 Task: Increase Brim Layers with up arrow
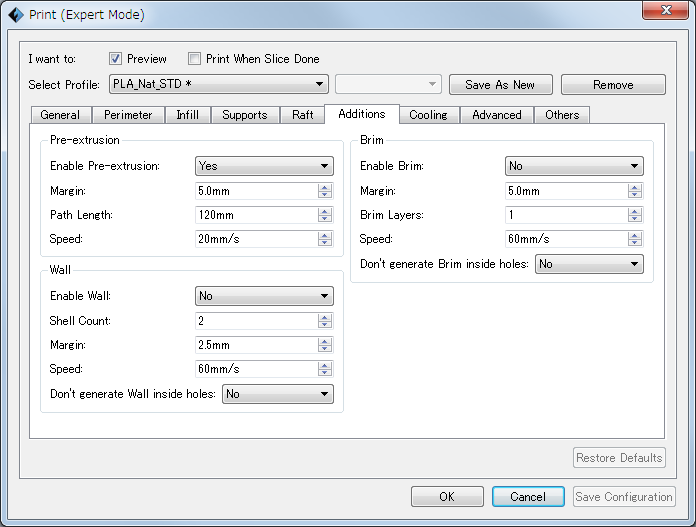pyautogui.click(x=634, y=211)
